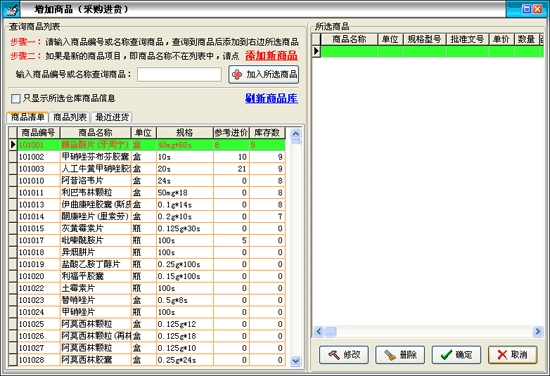Click the hammer icon on 修改 button

(334, 355)
